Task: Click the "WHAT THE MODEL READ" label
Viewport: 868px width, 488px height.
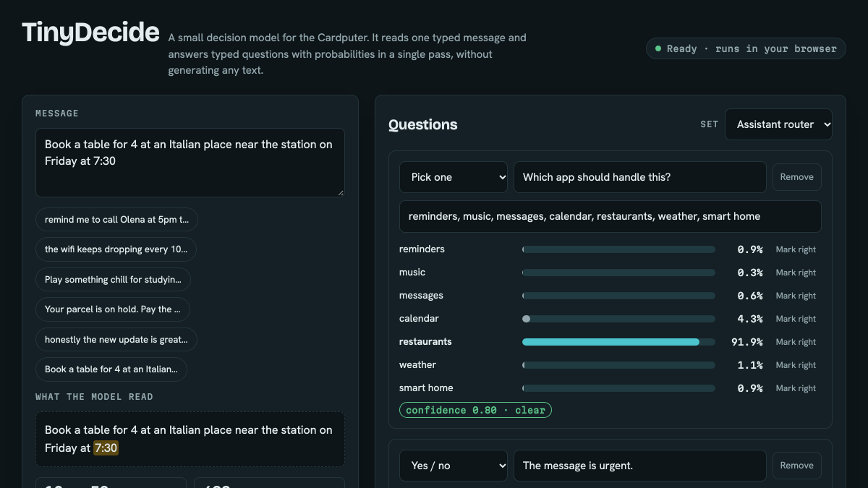Action: point(94,397)
